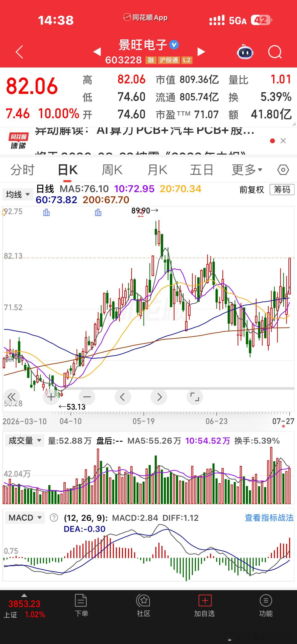This screenshot has width=297, height=644.
Task: Switch to the next stock using the right triangle
Action: click(x=201, y=52)
